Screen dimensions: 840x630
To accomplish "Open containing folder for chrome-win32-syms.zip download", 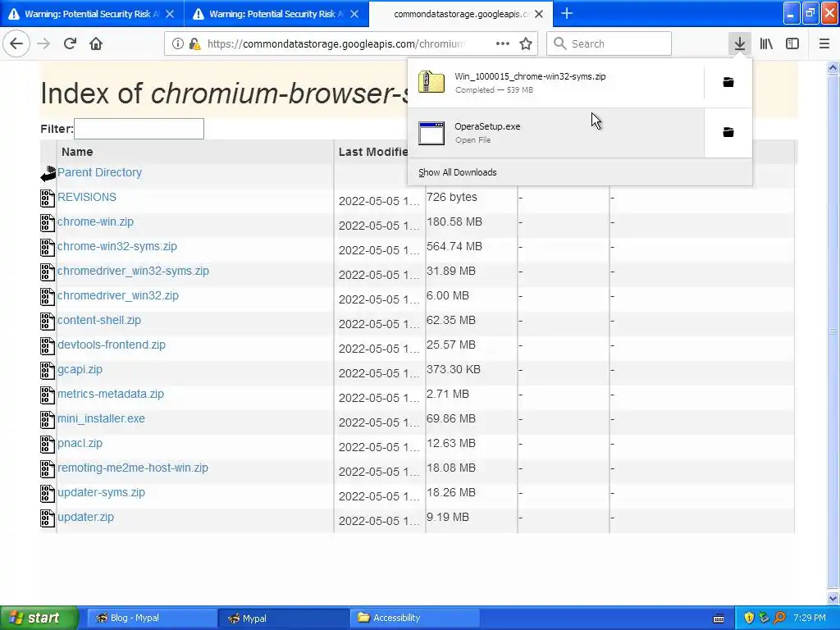I will click(728, 82).
